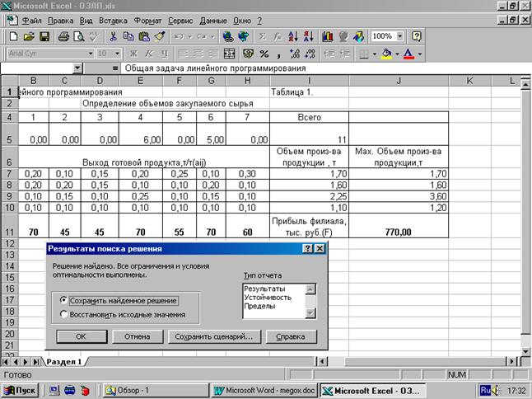Screen dimensions: 532x399
Task: Select 'Результаты' in the report type list
Action: click(x=264, y=289)
